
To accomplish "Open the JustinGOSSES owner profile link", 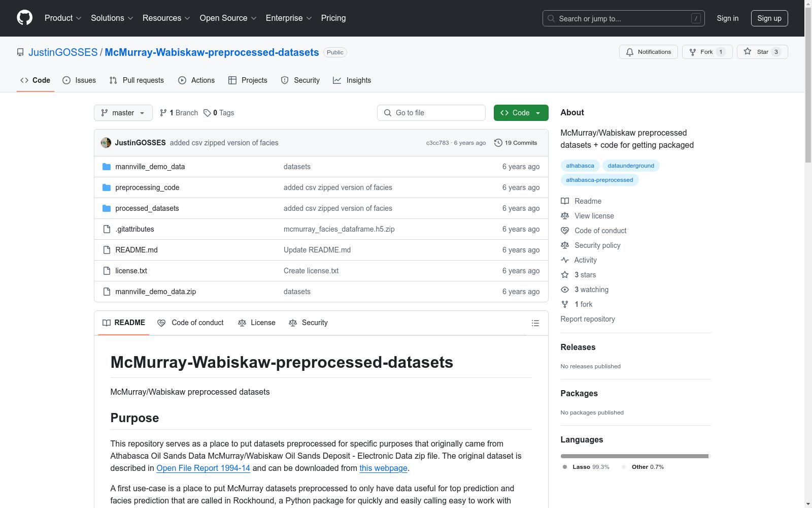I will click(x=63, y=52).
